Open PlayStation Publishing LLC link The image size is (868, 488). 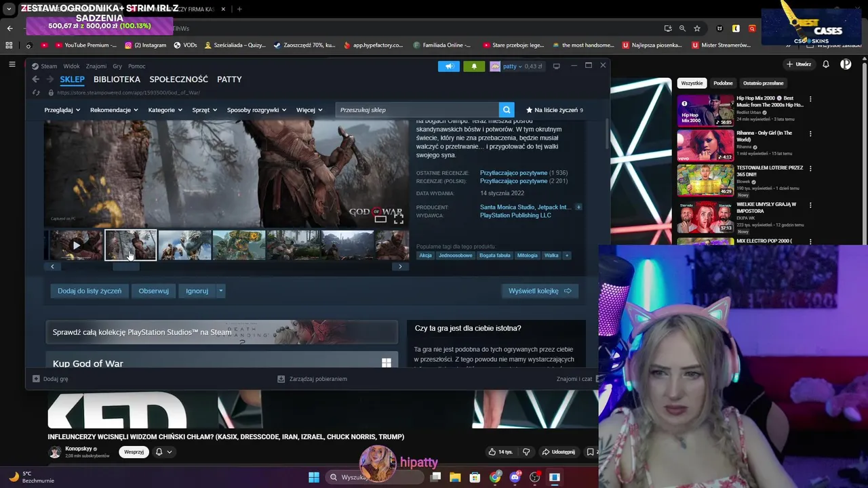click(515, 216)
